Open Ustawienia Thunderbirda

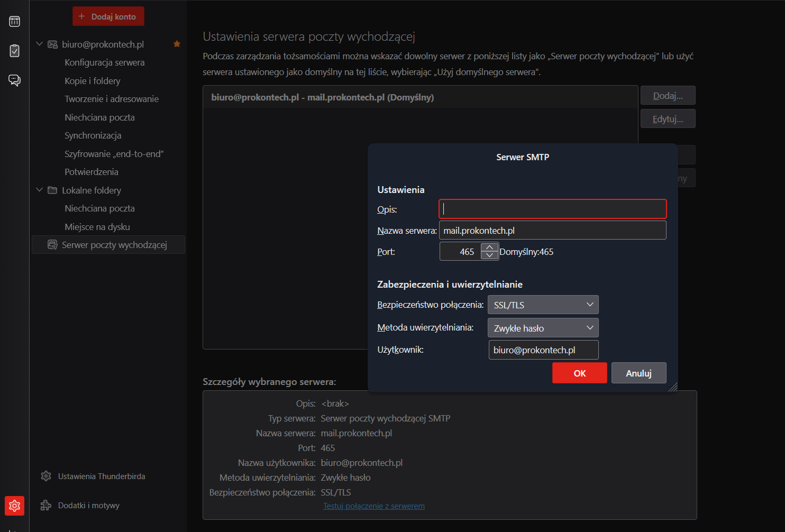[102, 476]
